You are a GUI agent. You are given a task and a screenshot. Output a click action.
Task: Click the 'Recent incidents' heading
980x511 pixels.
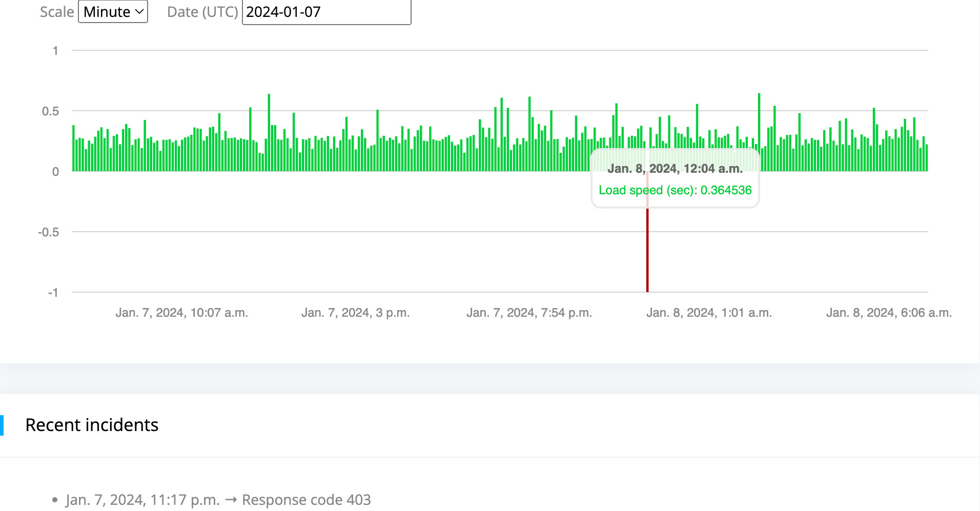click(x=92, y=425)
